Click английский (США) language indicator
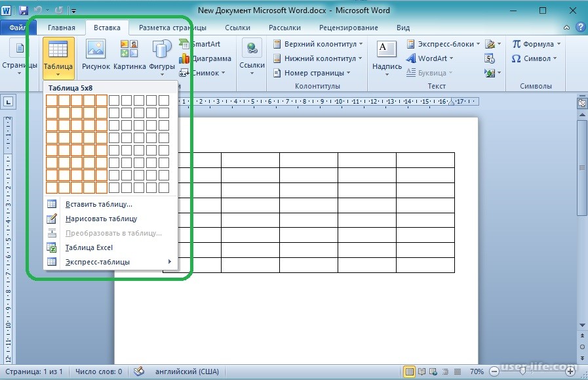The width and height of the screenshot is (588, 380). [187, 371]
